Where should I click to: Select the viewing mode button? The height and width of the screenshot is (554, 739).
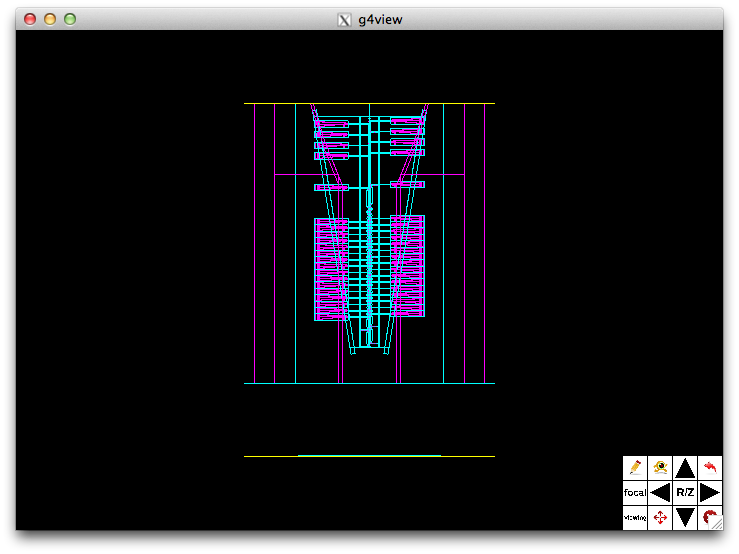pos(634,518)
